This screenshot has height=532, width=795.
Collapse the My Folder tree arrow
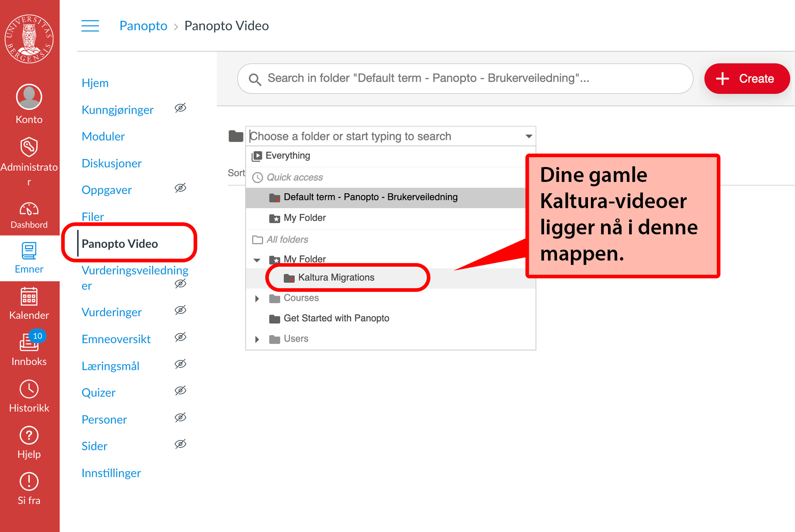click(257, 260)
